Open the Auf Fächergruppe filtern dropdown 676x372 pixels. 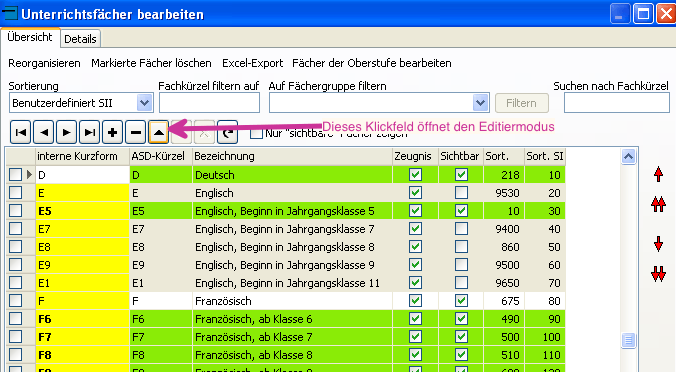(480, 103)
